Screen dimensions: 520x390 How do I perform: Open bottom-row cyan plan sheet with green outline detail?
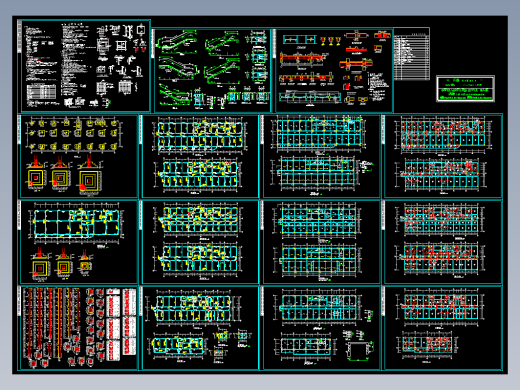pyautogui.click(x=321, y=328)
